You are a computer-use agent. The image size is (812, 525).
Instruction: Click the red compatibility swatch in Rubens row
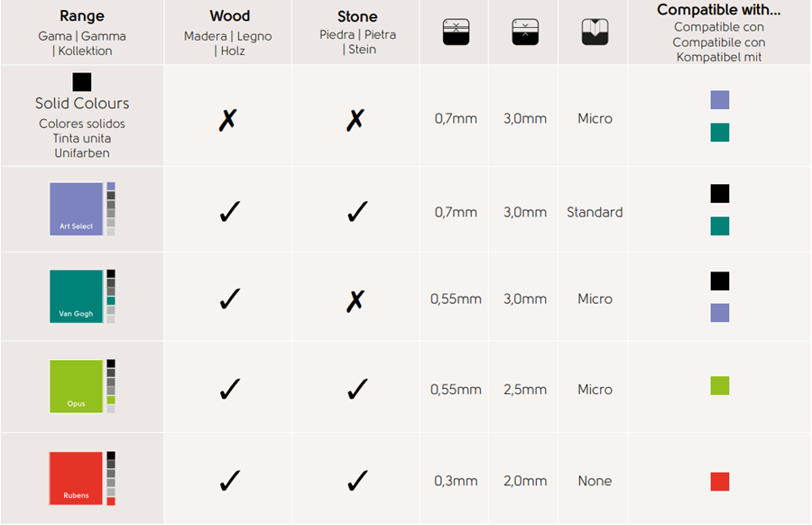tap(719, 482)
